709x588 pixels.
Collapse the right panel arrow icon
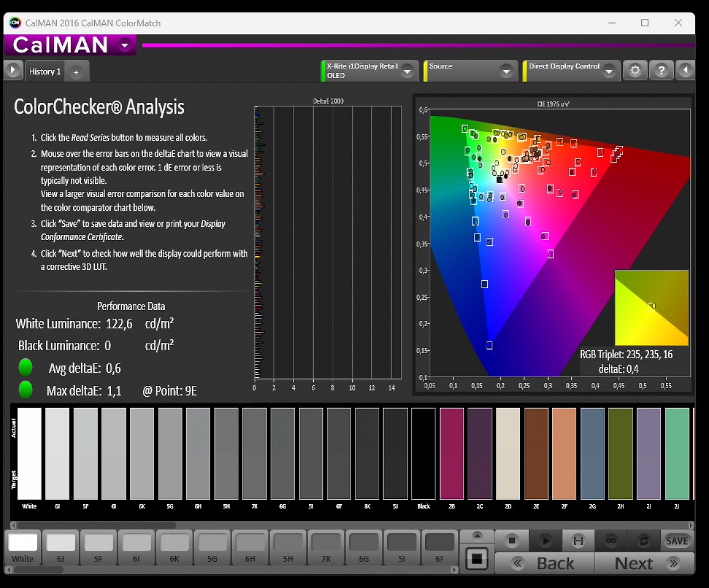point(685,71)
